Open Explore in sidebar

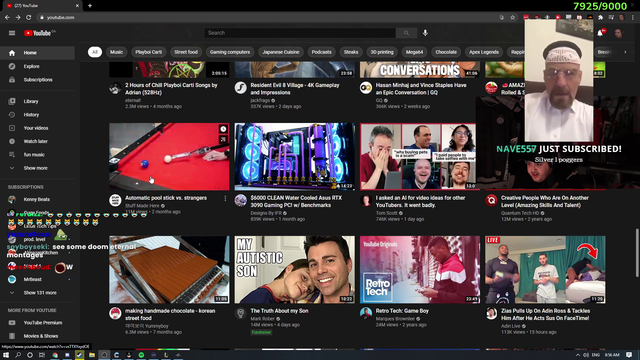38,66
